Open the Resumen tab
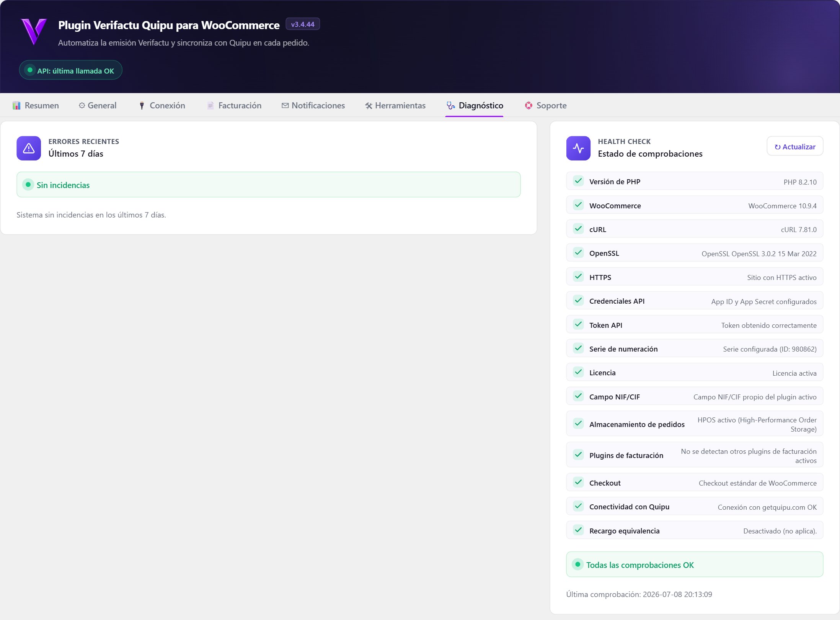Screen dimensions: 840x620 click(x=36, y=105)
